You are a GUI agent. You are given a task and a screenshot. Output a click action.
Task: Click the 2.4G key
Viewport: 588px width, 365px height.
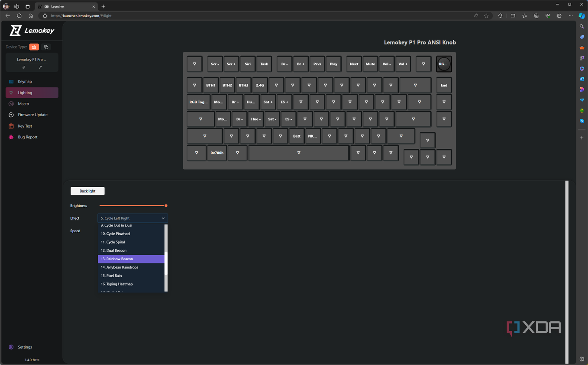(x=260, y=85)
